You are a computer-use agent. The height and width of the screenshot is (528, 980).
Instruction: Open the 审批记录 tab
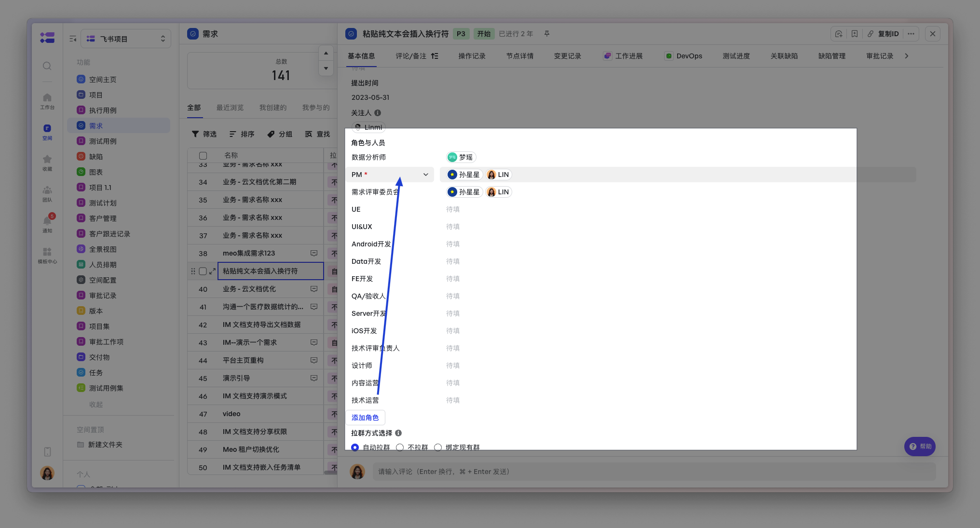click(x=880, y=56)
